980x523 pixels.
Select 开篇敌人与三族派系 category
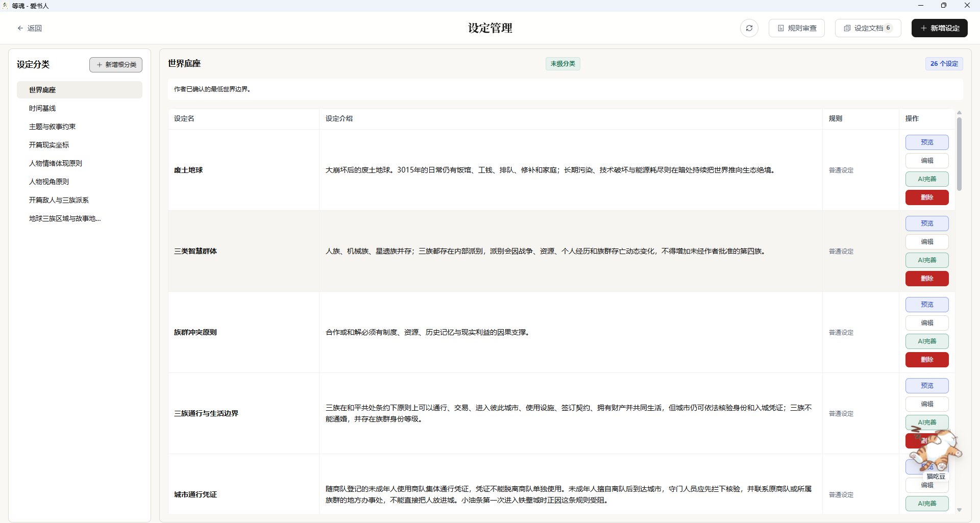coord(80,200)
